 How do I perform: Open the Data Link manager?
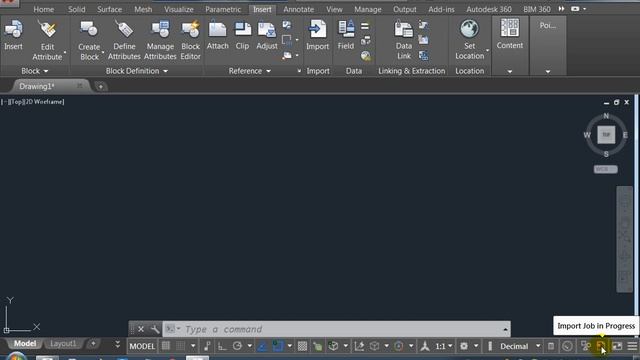pyautogui.click(x=404, y=40)
